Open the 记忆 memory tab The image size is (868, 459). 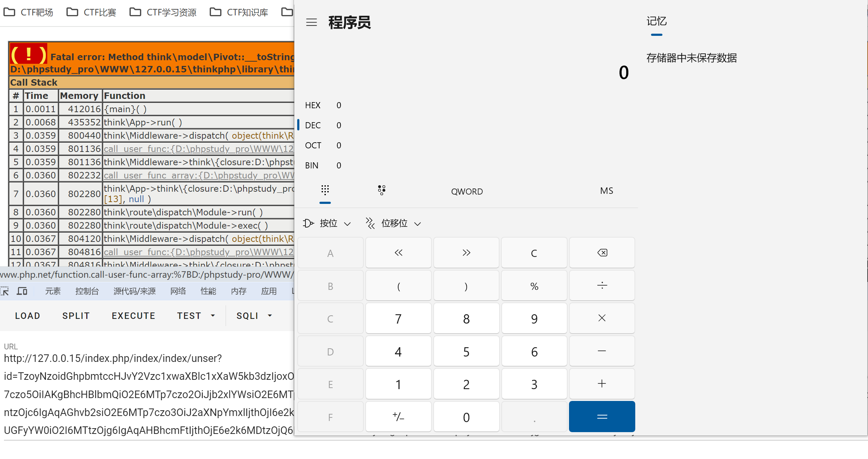coord(656,21)
